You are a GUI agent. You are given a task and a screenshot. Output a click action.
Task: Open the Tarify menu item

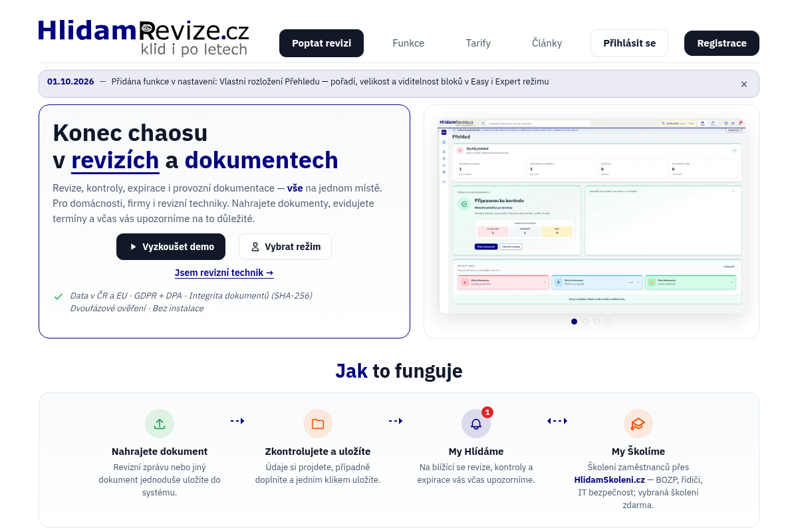pos(478,43)
